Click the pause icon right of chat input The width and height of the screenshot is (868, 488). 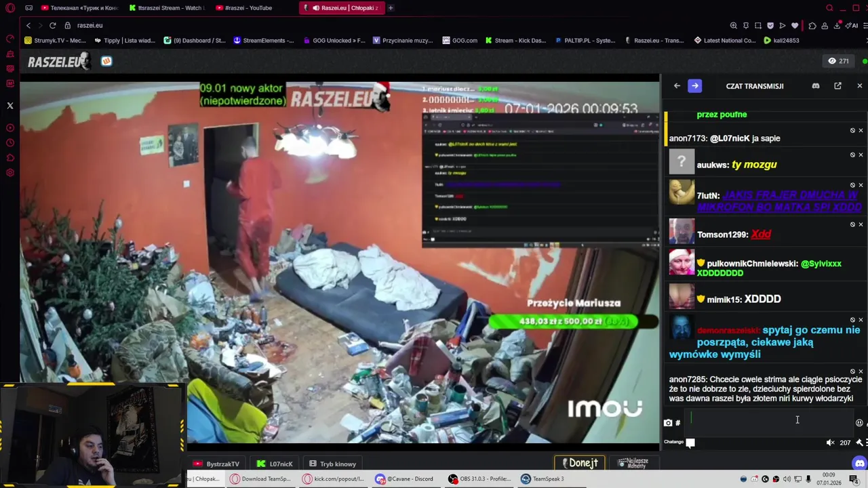859,423
